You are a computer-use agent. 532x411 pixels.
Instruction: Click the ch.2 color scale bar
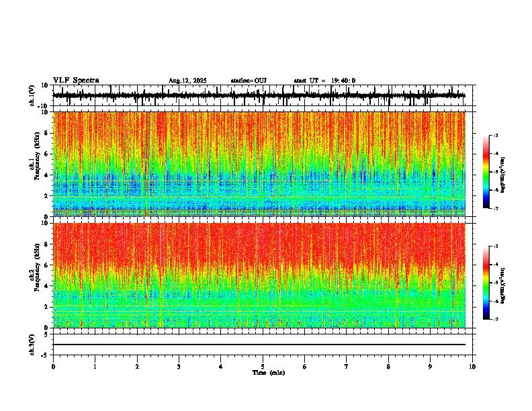[x=486, y=283]
